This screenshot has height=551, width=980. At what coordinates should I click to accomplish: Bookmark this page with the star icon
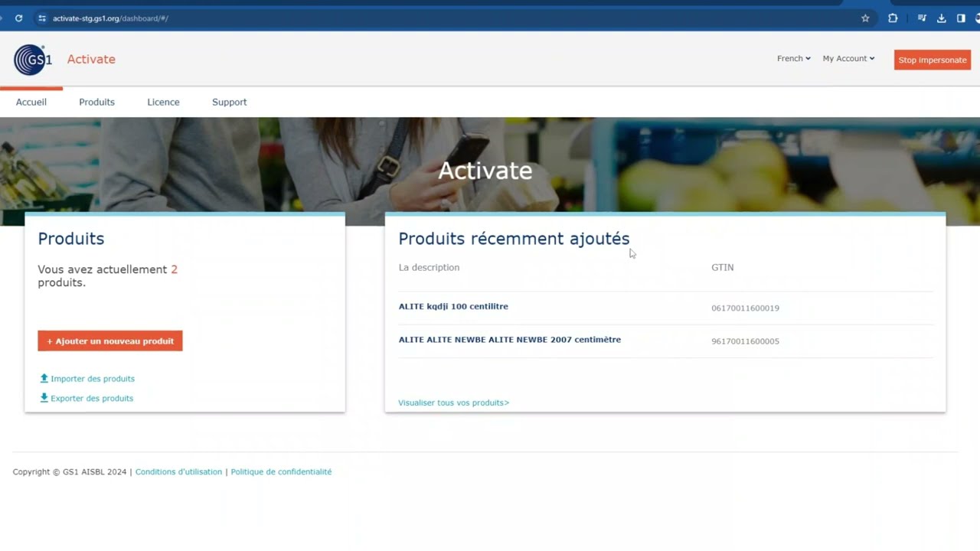pyautogui.click(x=865, y=18)
